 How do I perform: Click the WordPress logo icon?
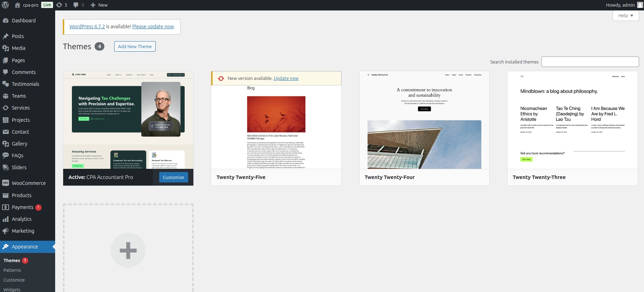(x=5, y=5)
